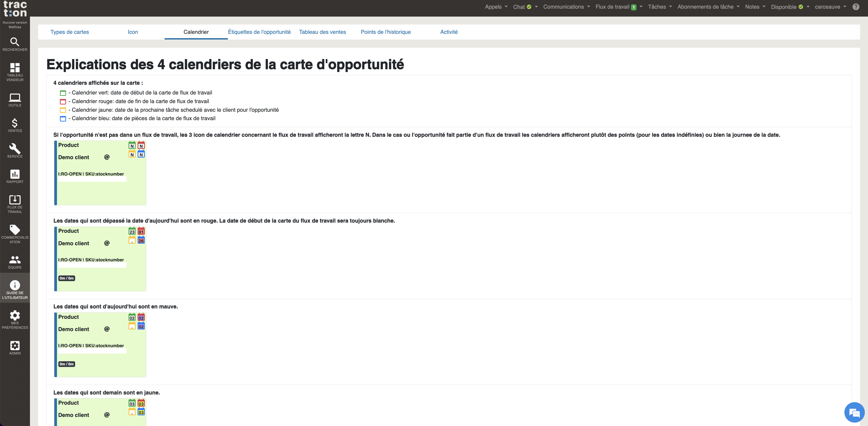Switch to Points de l'historique tab
This screenshot has height=426, width=868.
pyautogui.click(x=386, y=32)
